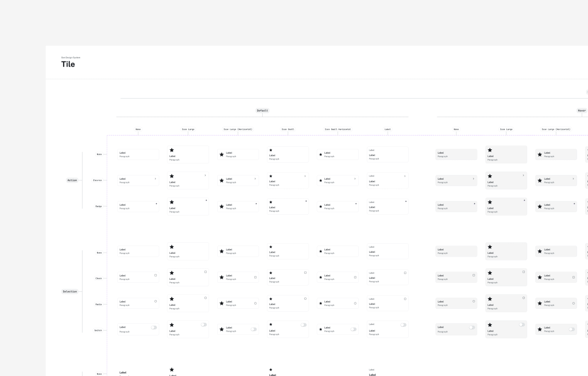Click badge dot in Default None-column tile, Badge row

[156, 203]
